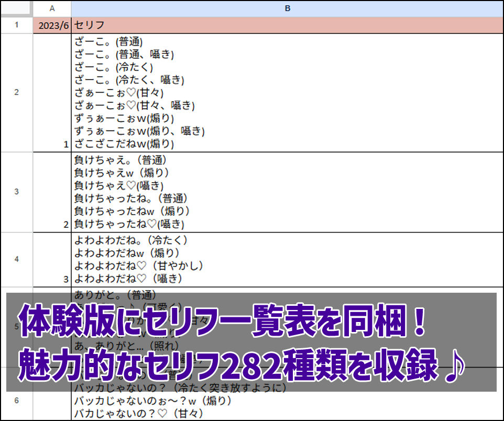Select the column A cell numbered 3 beside よわよわだね♡（囁き）
This screenshot has width=504, height=421.
(x=52, y=259)
